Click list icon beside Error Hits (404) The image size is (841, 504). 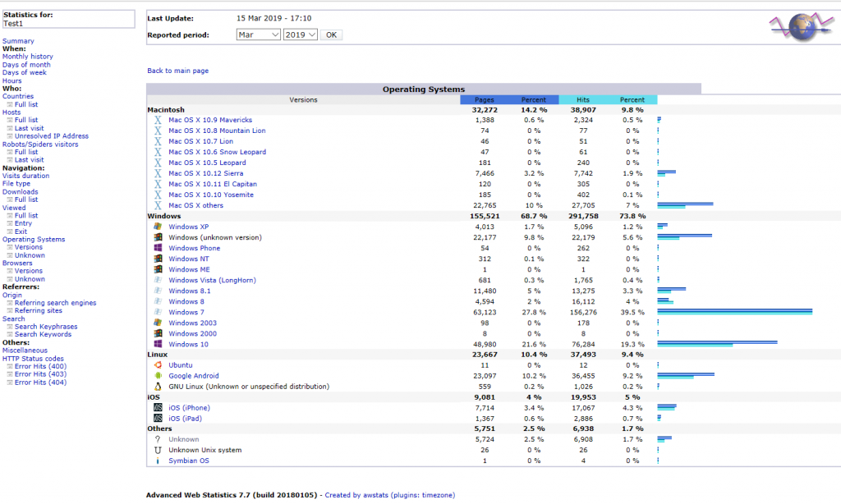(x=10, y=383)
